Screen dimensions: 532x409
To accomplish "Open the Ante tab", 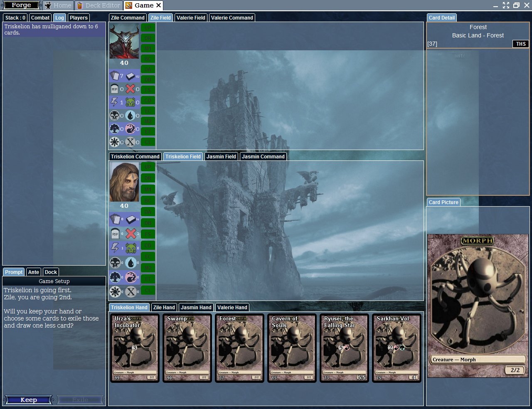I will 34,272.
